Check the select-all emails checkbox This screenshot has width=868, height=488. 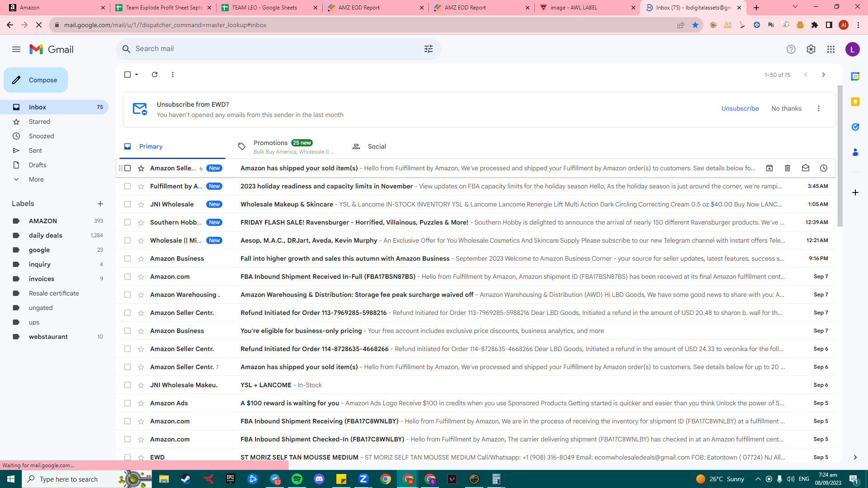click(127, 75)
